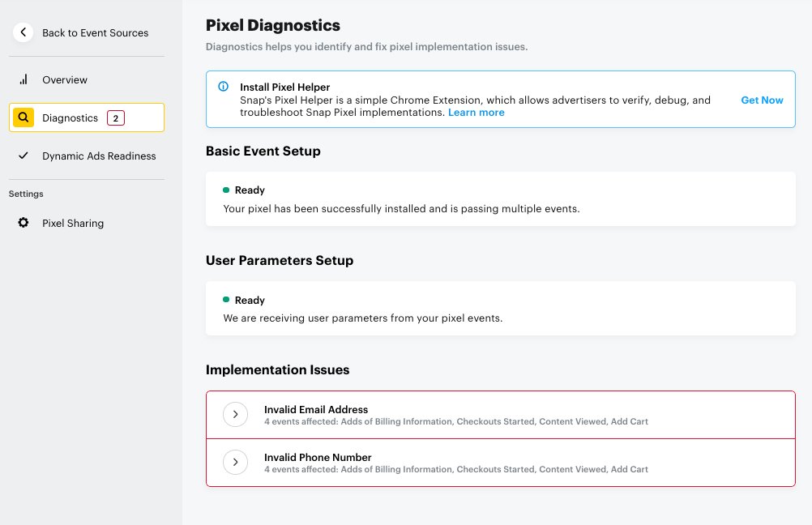Open the Pixel Sharing gear icon
Image resolution: width=812 pixels, height=525 pixels.
tap(24, 222)
